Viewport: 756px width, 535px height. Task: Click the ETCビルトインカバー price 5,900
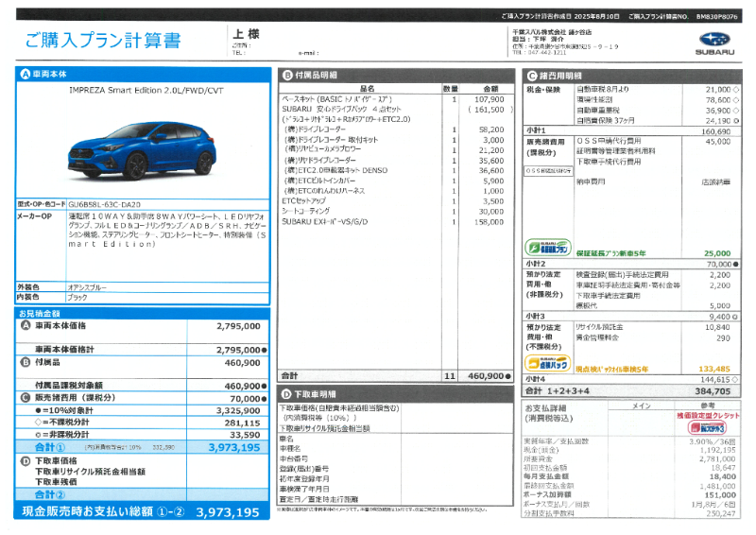pos(493,181)
